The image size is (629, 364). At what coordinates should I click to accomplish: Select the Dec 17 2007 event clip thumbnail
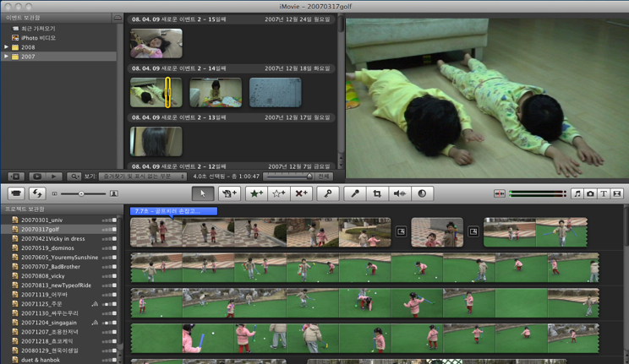coord(156,142)
